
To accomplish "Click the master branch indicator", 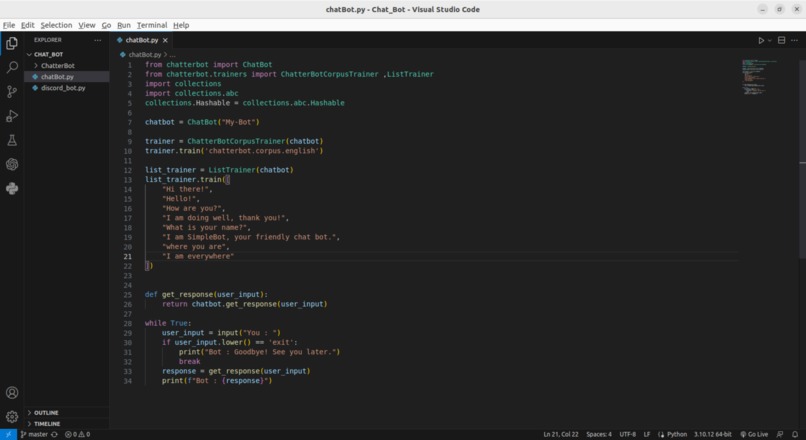I will [x=34, y=434].
